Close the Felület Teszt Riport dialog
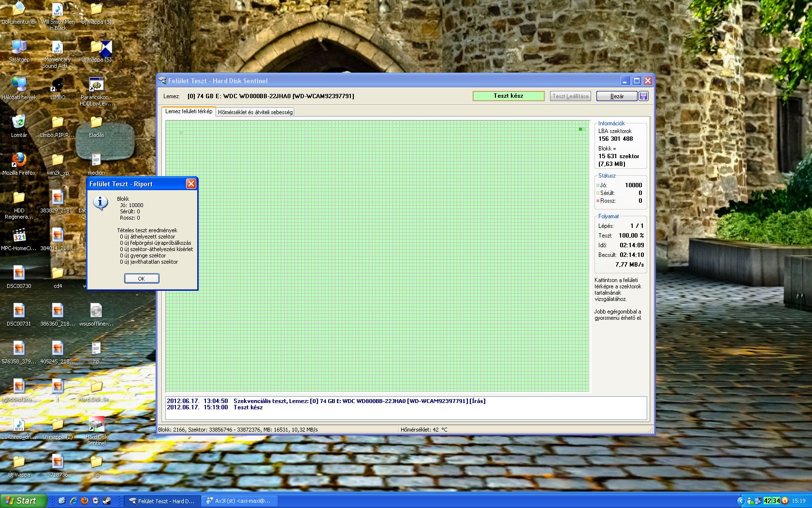Viewport: 812px width, 508px height. pos(191,184)
